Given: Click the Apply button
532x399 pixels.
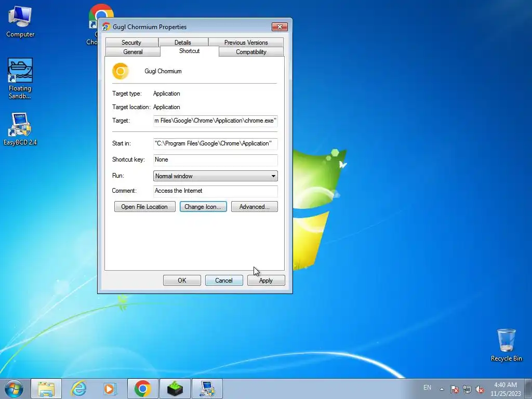Looking at the screenshot, I should (x=265, y=280).
